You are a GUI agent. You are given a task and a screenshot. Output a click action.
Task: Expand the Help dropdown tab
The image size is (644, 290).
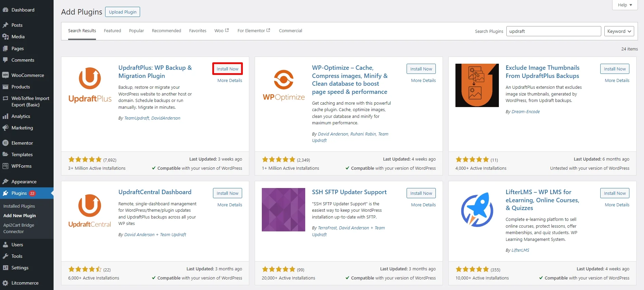pyautogui.click(x=625, y=5)
